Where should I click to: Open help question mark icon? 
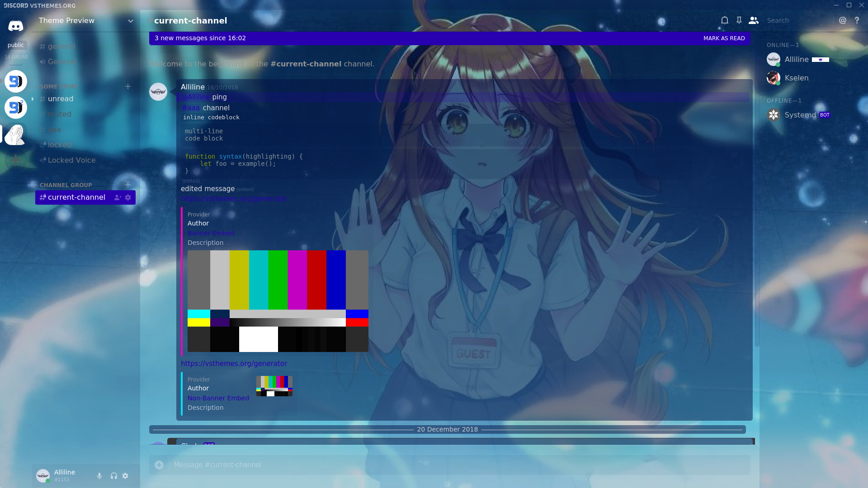point(857,20)
